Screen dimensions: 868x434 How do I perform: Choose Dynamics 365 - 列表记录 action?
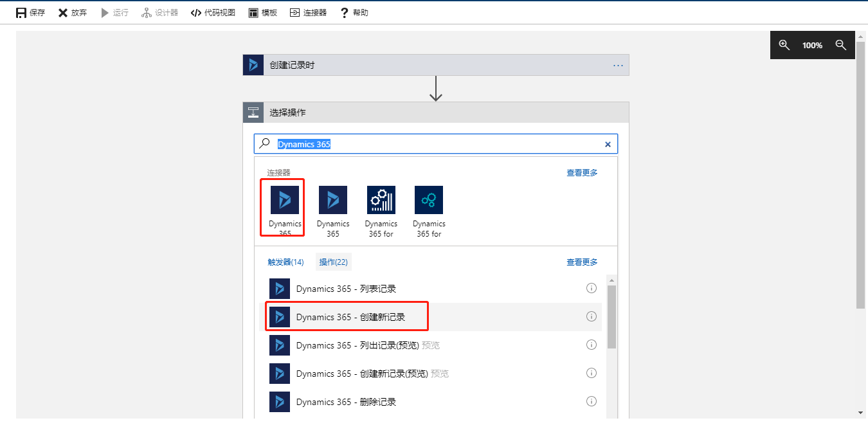[x=430, y=289]
